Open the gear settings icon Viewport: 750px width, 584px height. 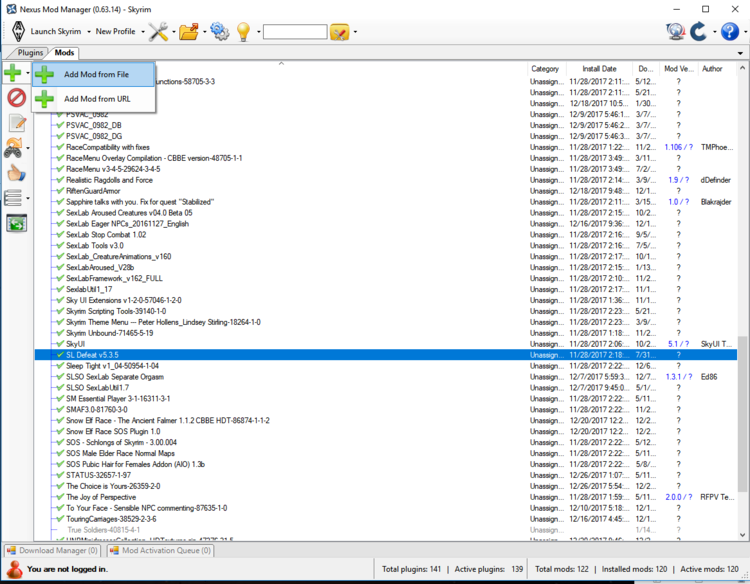click(x=220, y=32)
